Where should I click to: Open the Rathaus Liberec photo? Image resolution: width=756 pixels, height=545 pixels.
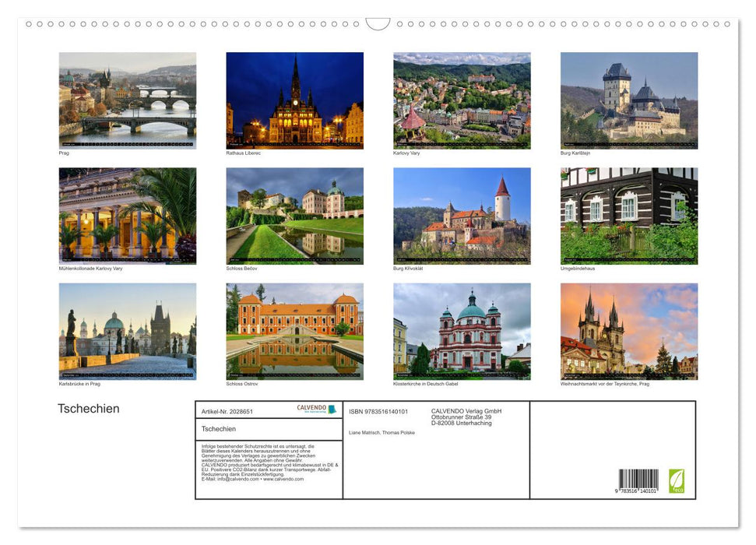[295, 100]
